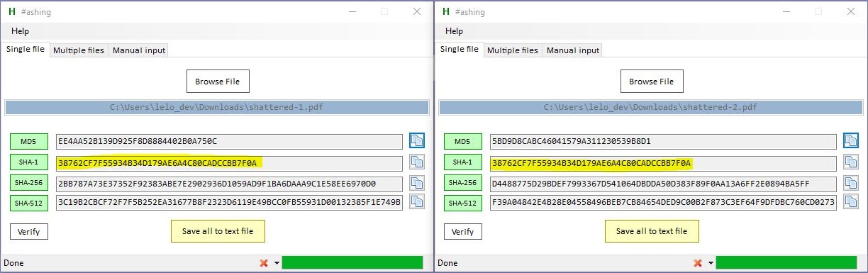Expand the dropdown arrow in right status bar

(x=710, y=263)
